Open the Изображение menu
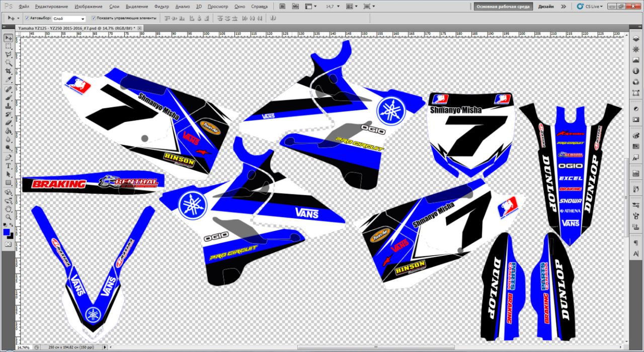The width and height of the screenshot is (644, 352). [89, 7]
